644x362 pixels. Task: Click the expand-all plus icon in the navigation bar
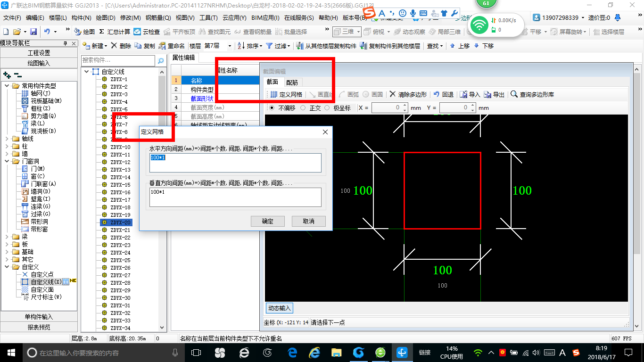7,75
